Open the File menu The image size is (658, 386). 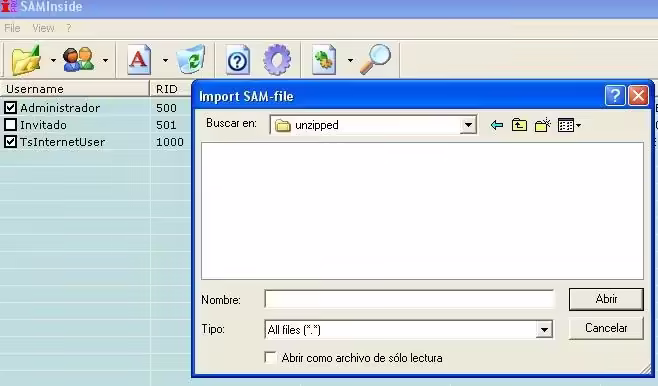12,28
